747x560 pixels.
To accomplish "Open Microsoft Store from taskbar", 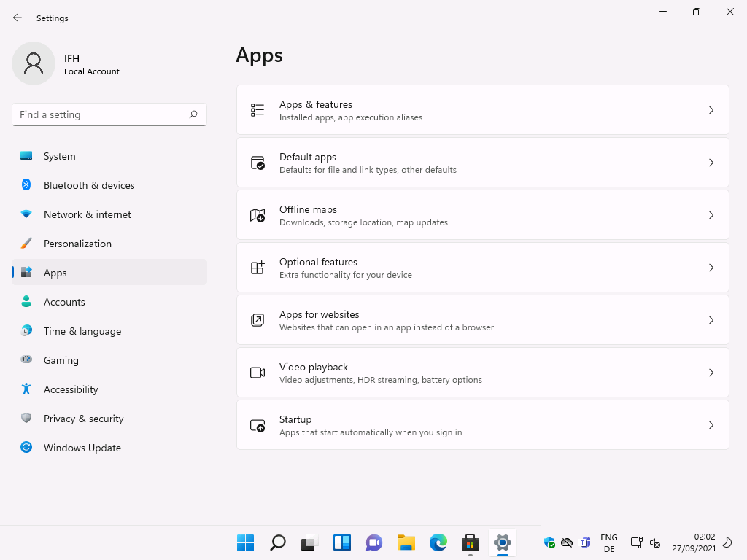I will pos(471,542).
